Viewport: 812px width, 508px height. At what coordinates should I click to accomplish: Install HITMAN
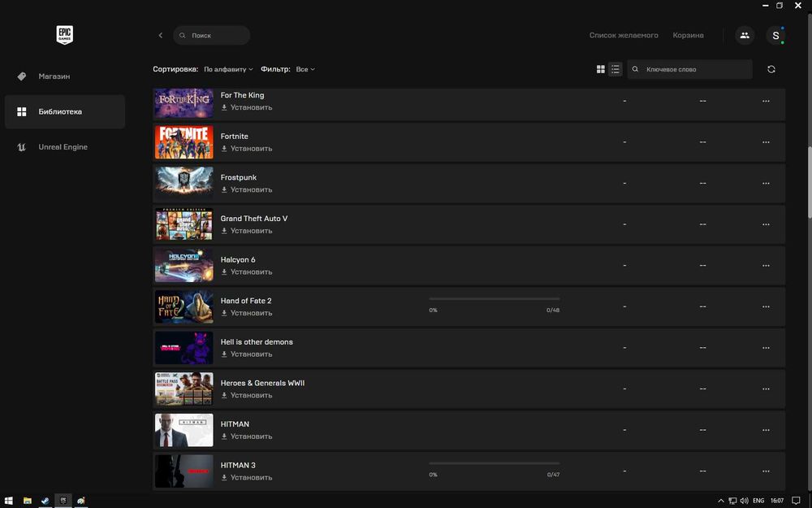coord(247,436)
